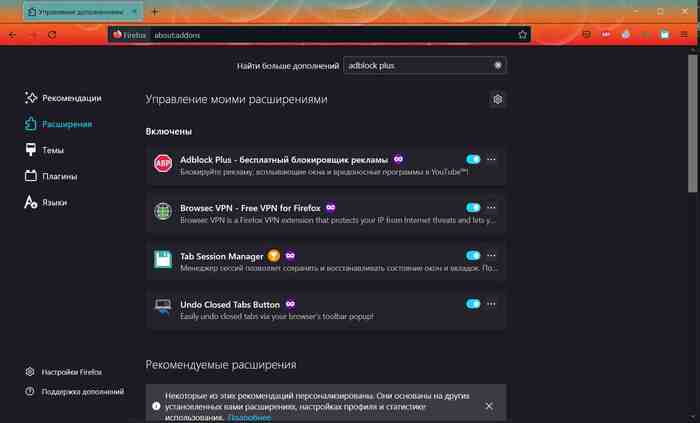Click the add-on search input field
The height and width of the screenshot is (423, 700).
419,66
